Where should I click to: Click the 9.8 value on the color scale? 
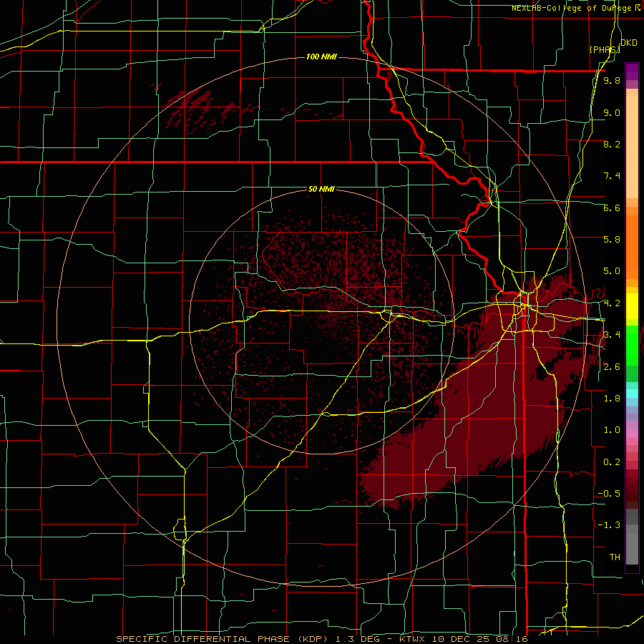click(x=612, y=80)
